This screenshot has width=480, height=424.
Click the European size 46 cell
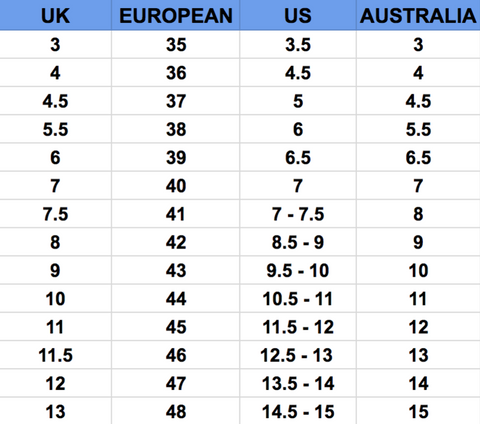click(x=176, y=355)
